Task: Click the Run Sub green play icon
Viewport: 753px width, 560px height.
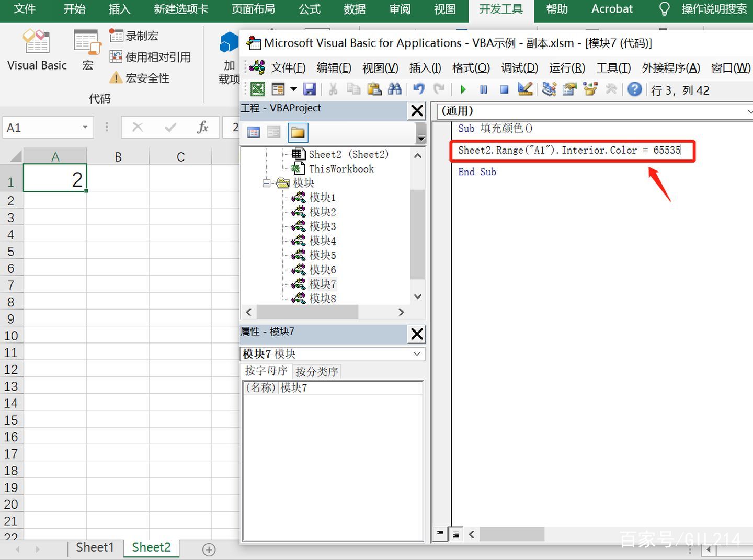Action: (x=463, y=89)
